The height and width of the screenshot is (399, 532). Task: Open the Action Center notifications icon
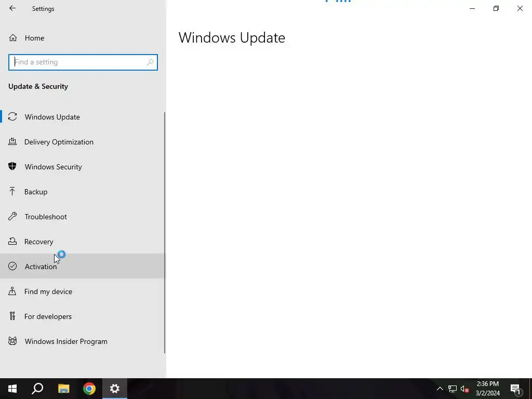[x=515, y=389]
